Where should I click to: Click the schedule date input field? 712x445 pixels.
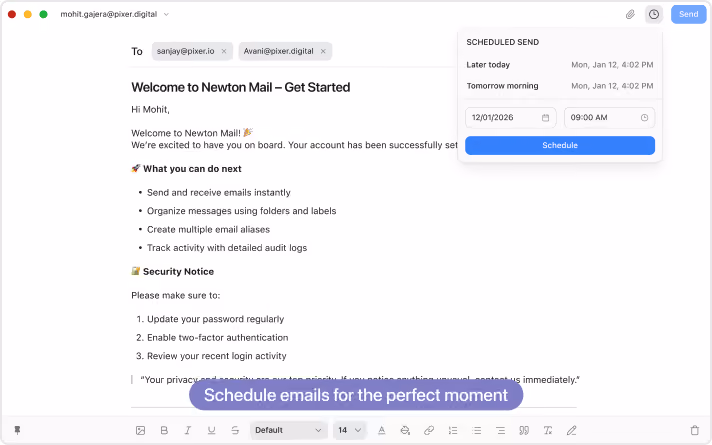pyautogui.click(x=510, y=118)
